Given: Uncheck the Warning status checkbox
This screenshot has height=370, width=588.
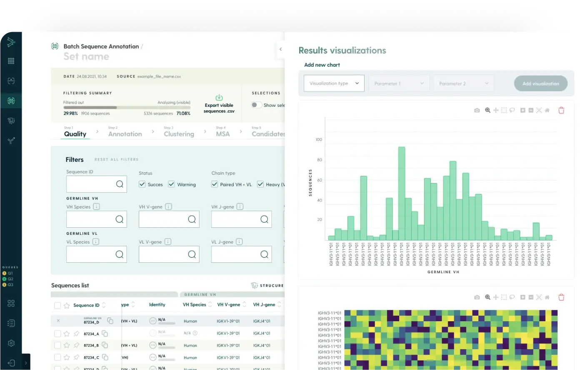Looking at the screenshot, I should tap(171, 184).
